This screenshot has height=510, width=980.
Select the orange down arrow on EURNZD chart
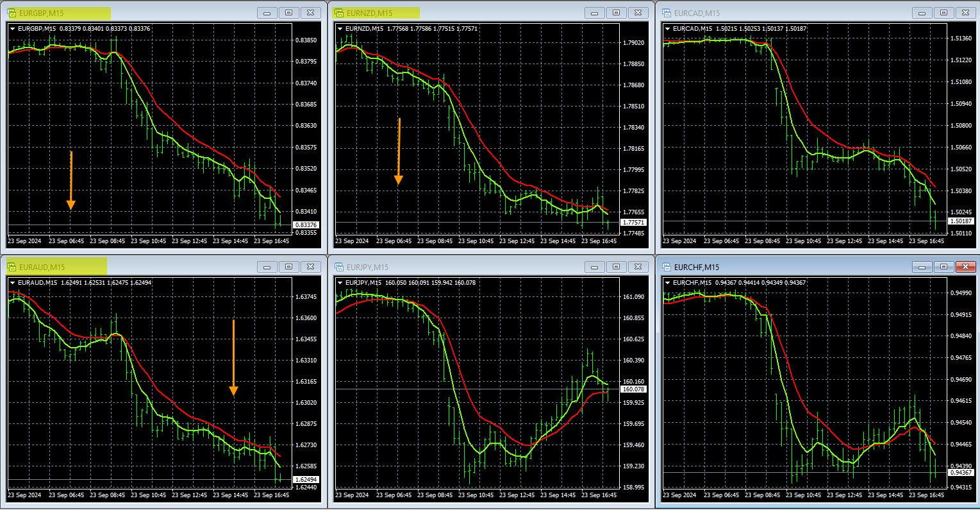(399, 151)
